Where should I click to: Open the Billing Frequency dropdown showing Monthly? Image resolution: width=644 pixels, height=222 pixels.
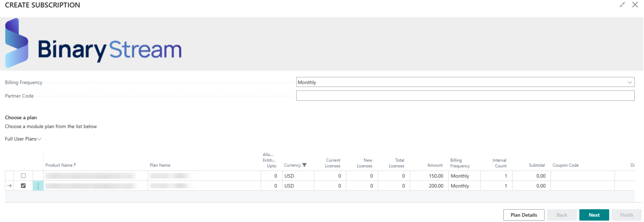465,82
